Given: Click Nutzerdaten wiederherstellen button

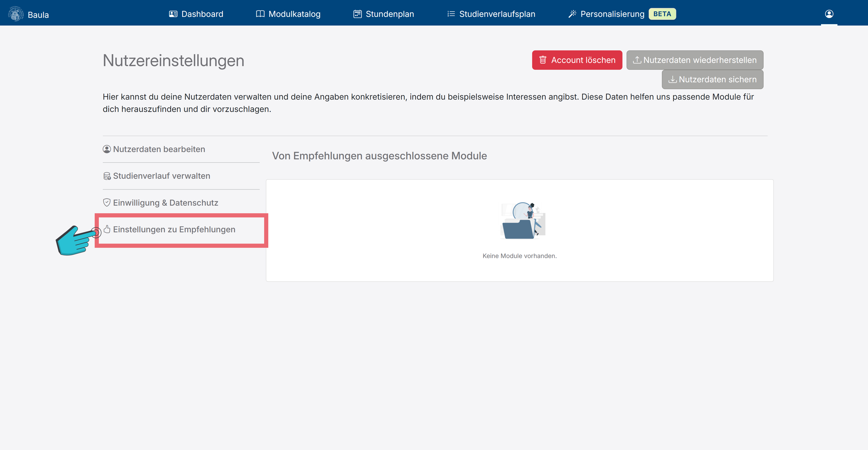Looking at the screenshot, I should [695, 60].
